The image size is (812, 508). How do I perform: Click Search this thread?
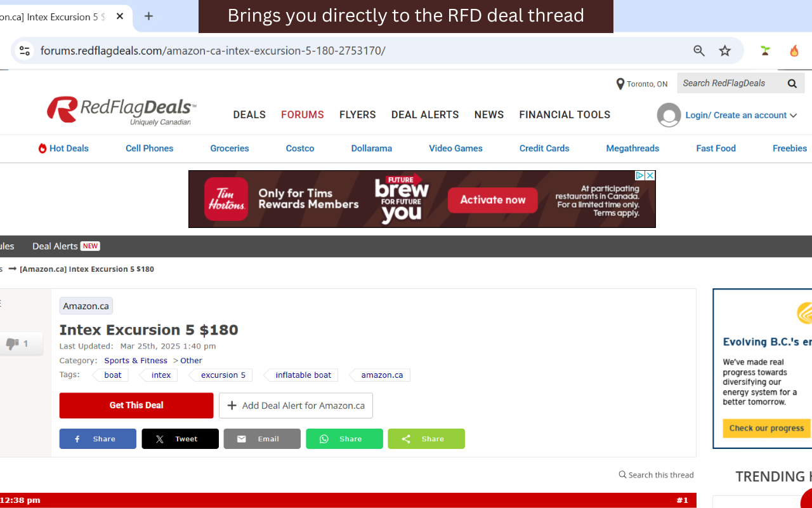coord(657,475)
